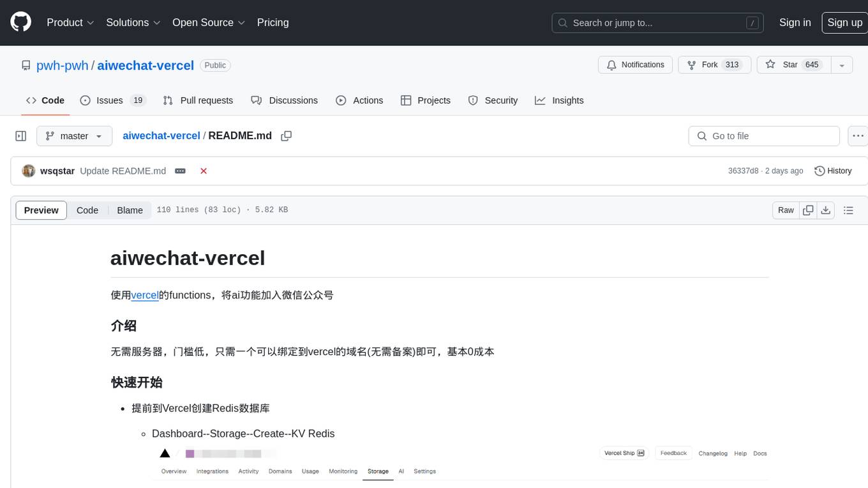Open the star lists dropdown arrow

[x=842, y=65]
